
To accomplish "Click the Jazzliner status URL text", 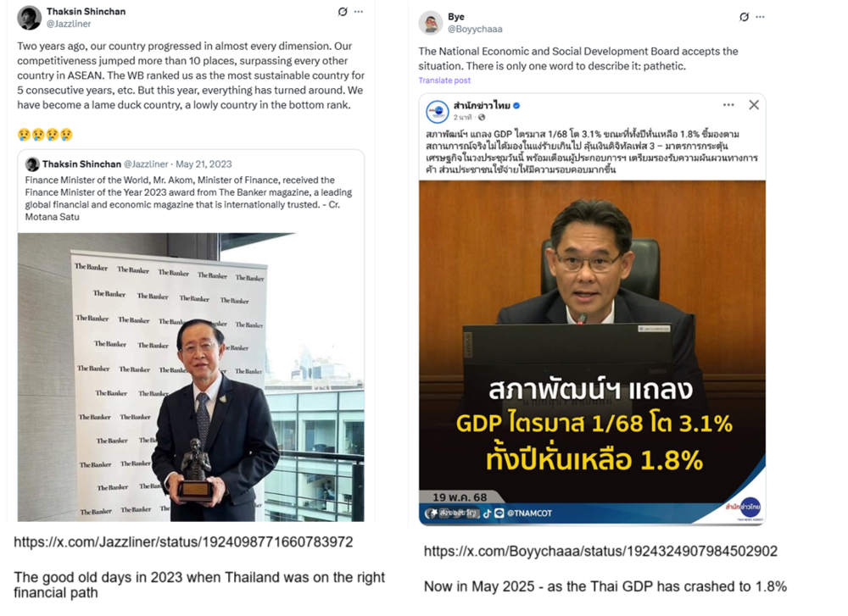I will (x=183, y=542).
